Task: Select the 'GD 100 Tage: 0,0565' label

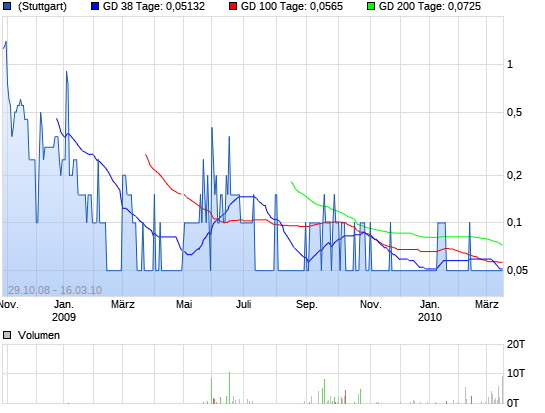Action: pyautogui.click(x=292, y=6)
